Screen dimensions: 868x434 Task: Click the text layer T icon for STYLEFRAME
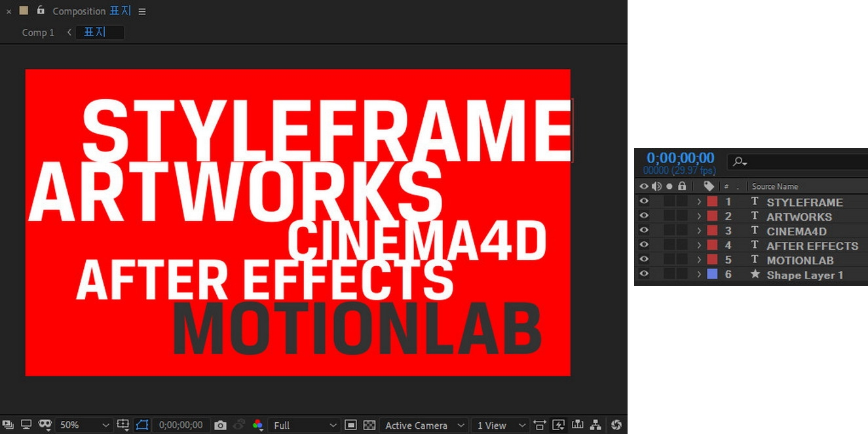(x=755, y=202)
